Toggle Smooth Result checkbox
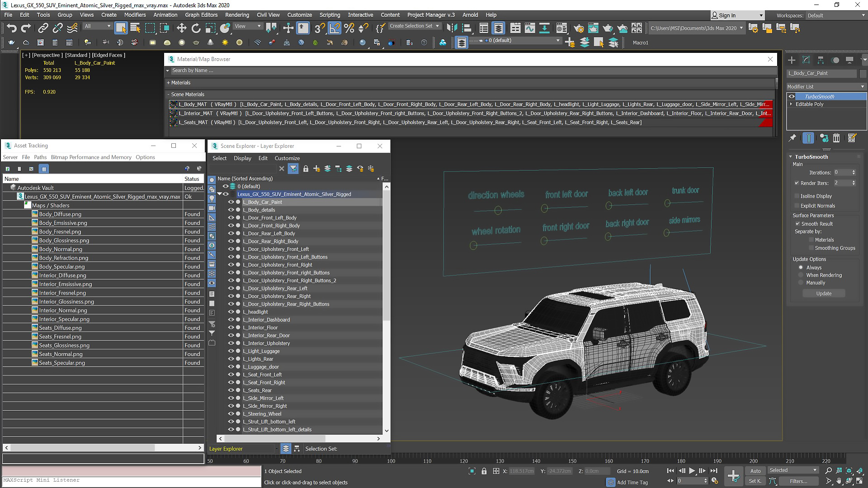The height and width of the screenshot is (488, 868). [797, 224]
